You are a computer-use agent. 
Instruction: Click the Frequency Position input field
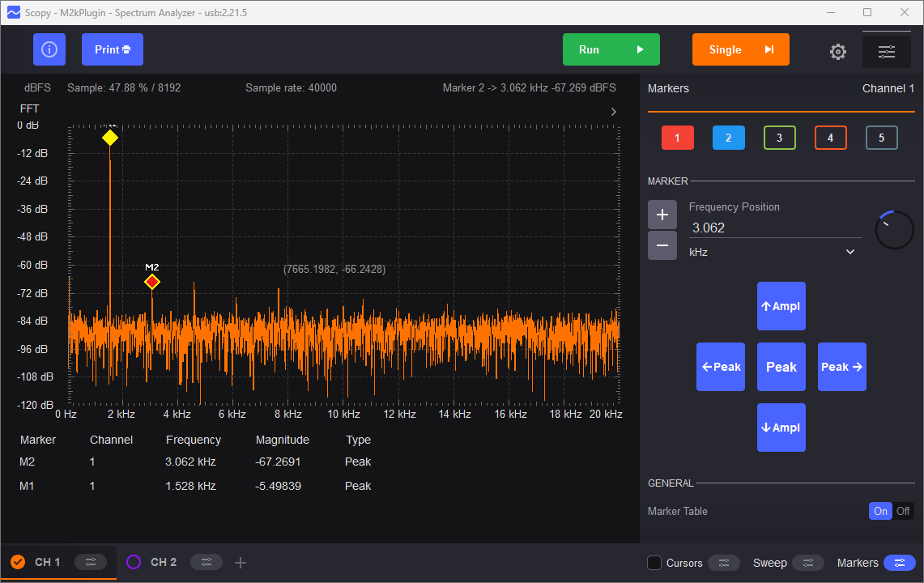pos(773,228)
